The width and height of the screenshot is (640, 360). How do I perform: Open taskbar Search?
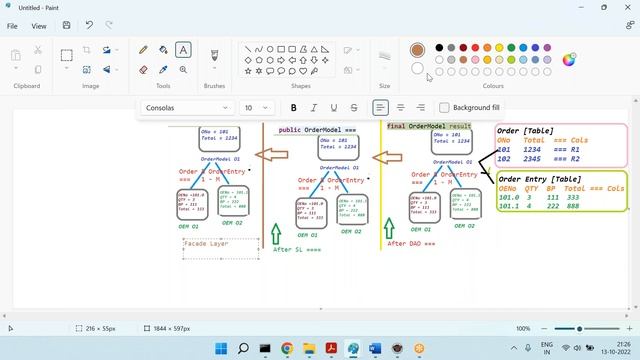click(243, 349)
